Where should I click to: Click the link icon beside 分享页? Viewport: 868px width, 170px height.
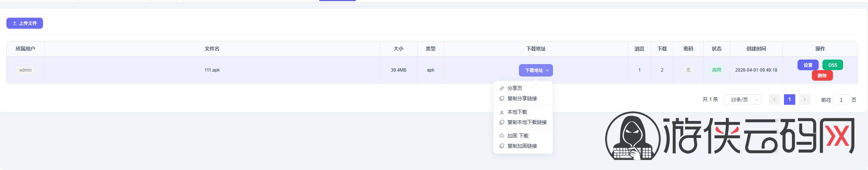click(x=502, y=88)
